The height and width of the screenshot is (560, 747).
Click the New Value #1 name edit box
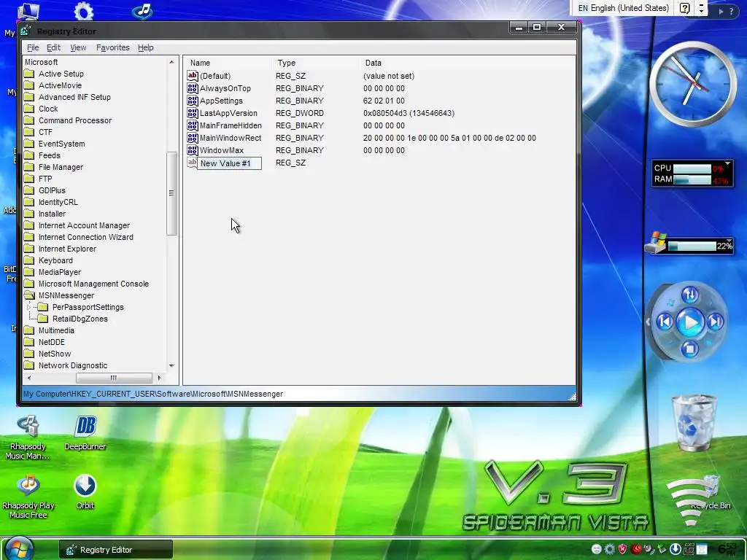point(229,163)
